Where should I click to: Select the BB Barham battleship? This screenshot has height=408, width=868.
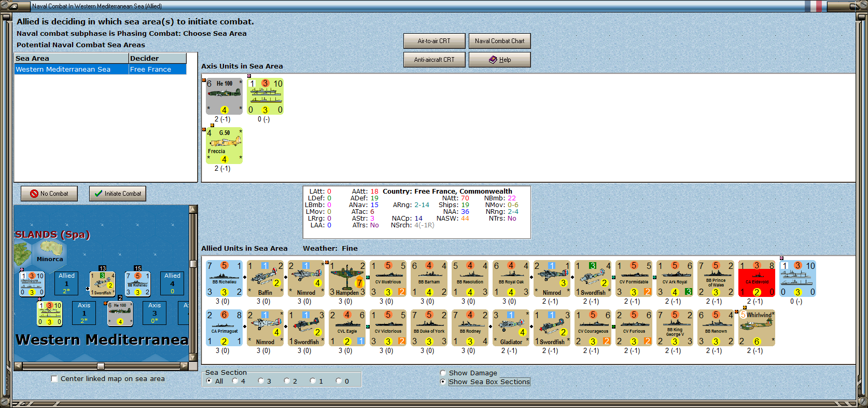[429, 279]
